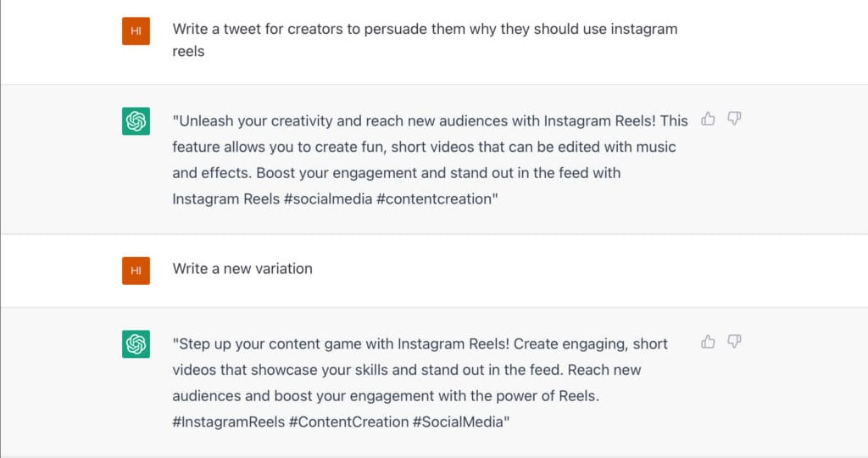The width and height of the screenshot is (868, 458).
Task: Dislike the "Unleash your creativity" response with thumbs down
Action: click(x=734, y=119)
